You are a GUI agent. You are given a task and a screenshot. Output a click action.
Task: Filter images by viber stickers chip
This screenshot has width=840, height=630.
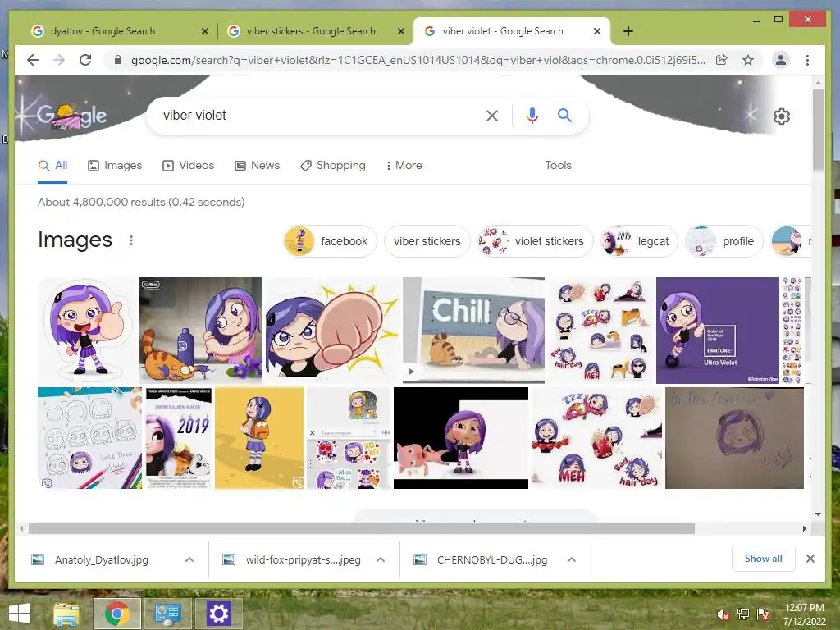[x=427, y=241]
